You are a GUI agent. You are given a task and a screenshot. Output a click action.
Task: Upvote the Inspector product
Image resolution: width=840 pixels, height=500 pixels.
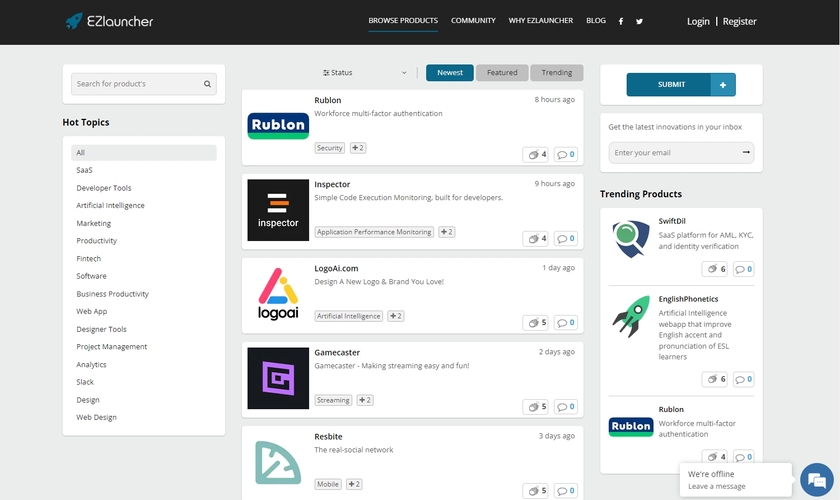point(535,238)
